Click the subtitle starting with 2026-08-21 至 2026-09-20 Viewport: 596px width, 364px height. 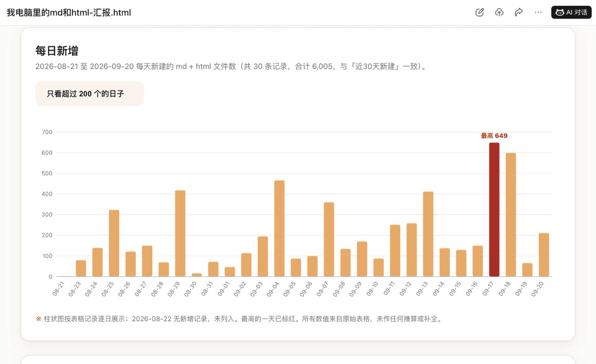tap(232, 67)
